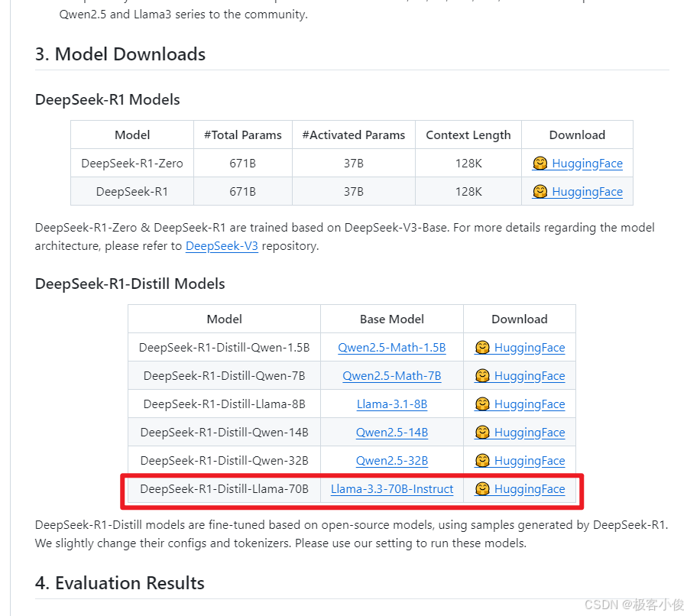The height and width of the screenshot is (616, 687).
Task: Open the Qwen2.5-32B base model link
Action: [392, 460]
